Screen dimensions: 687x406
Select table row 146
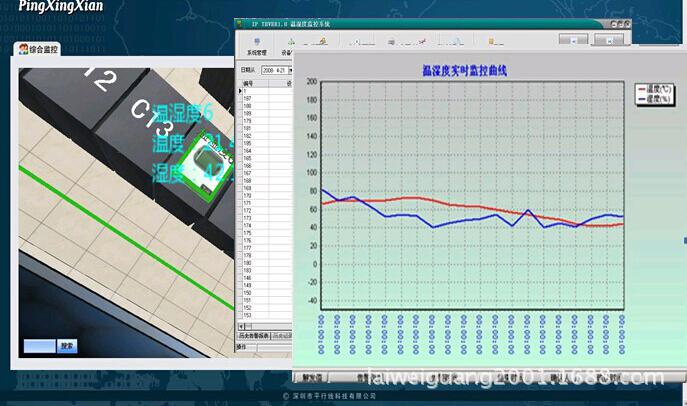267,278
